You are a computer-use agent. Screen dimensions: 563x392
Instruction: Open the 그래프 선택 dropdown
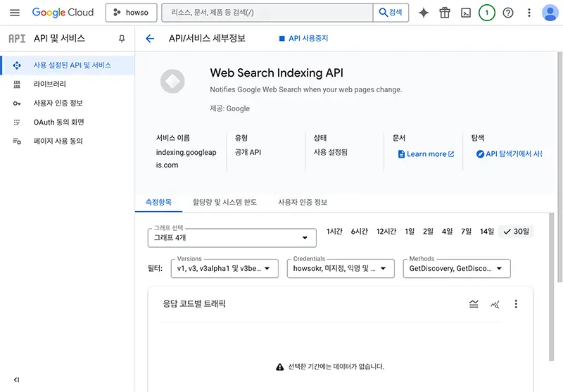232,238
